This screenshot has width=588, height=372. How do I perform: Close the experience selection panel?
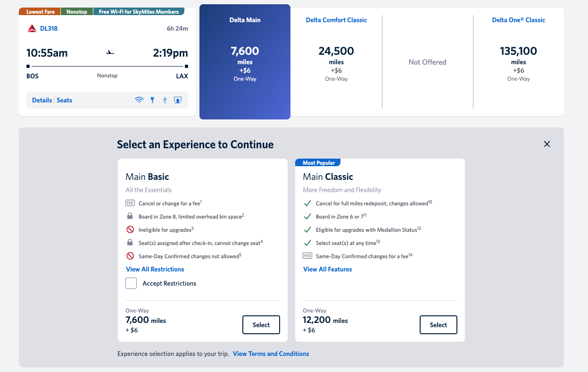pyautogui.click(x=547, y=144)
